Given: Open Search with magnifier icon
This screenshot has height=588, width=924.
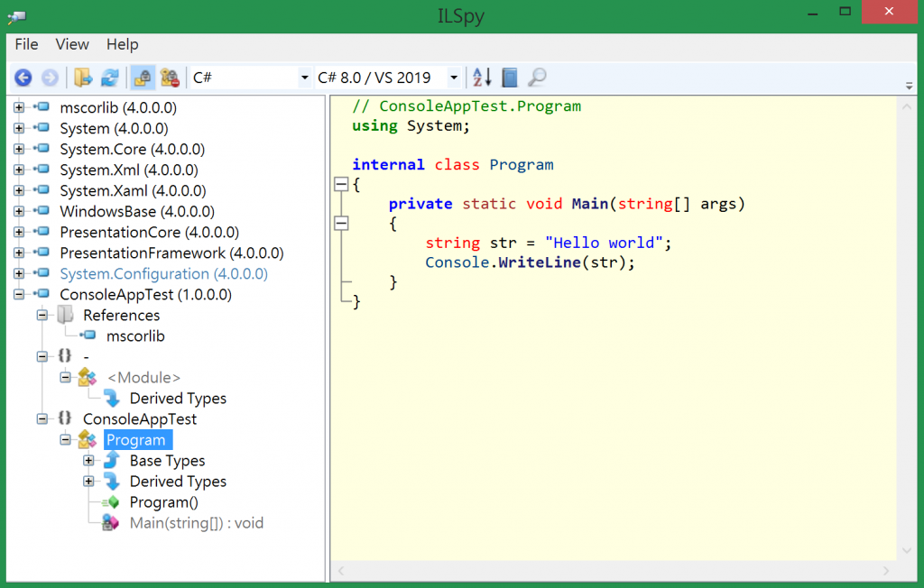Looking at the screenshot, I should click(536, 78).
